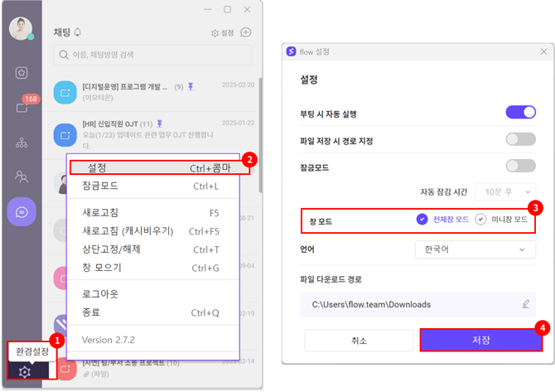
Task: Click the gear settings icon in sidebar
Action: 25,372
